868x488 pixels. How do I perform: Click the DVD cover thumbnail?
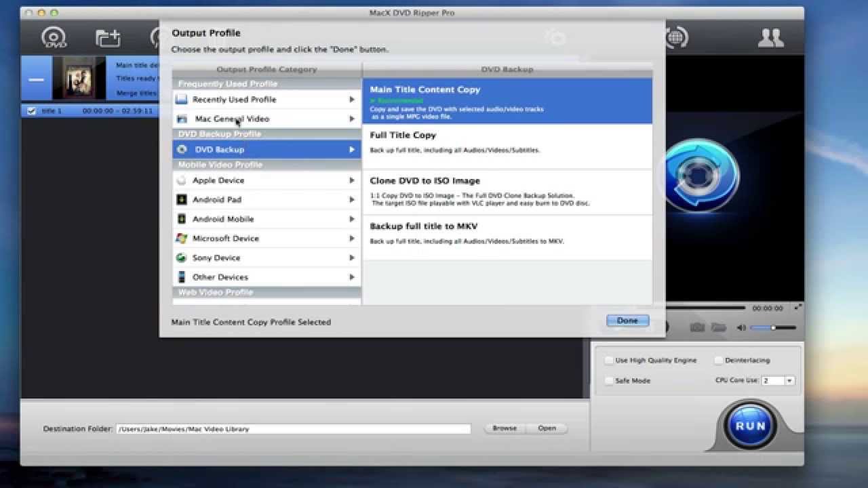(x=79, y=79)
